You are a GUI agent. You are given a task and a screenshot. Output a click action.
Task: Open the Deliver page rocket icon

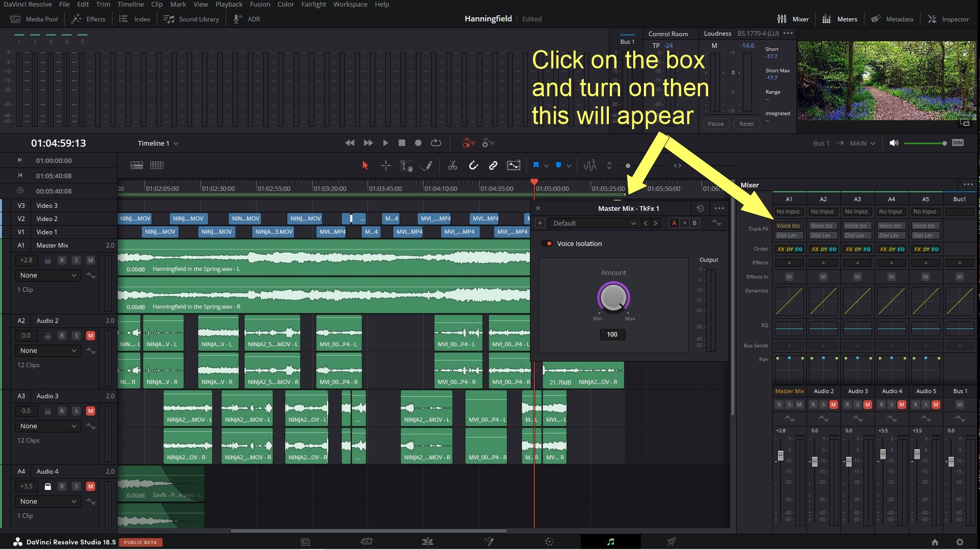[671, 542]
